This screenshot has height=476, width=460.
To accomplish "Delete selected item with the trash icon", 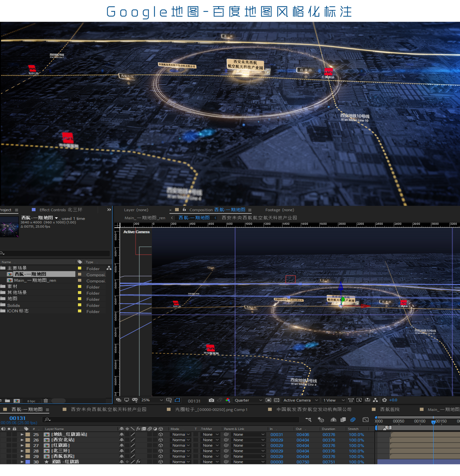I will tap(46, 401).
